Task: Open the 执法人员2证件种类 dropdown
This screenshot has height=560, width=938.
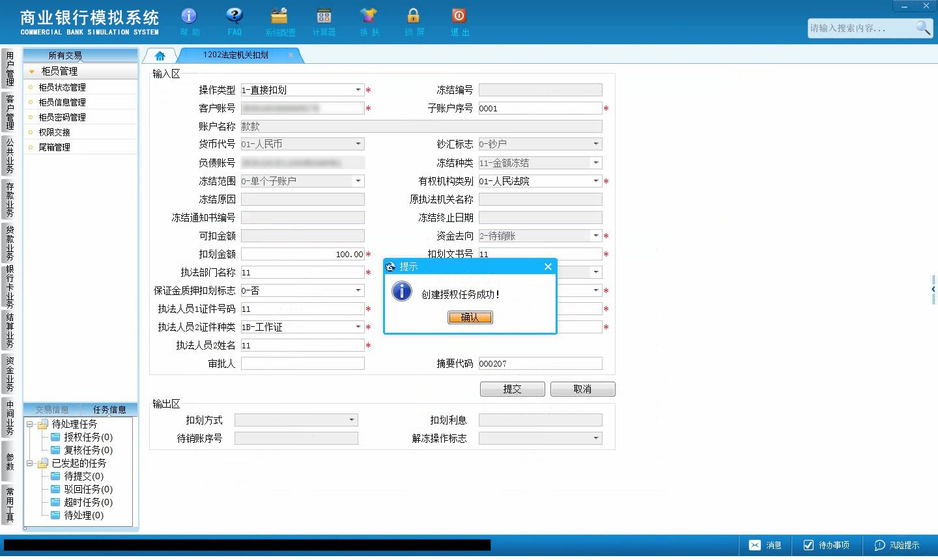Action: [358, 327]
